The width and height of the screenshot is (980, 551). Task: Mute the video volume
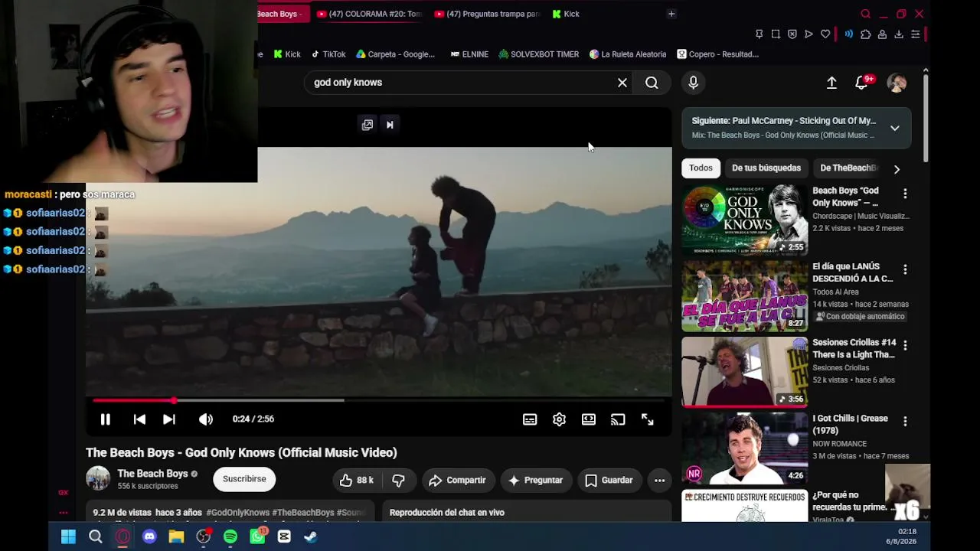[x=206, y=419]
